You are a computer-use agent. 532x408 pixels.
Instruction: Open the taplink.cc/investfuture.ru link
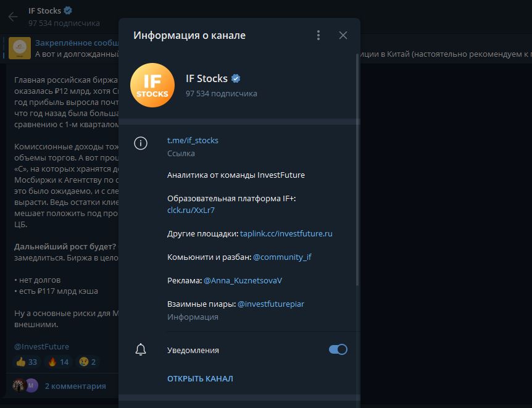tap(286, 233)
